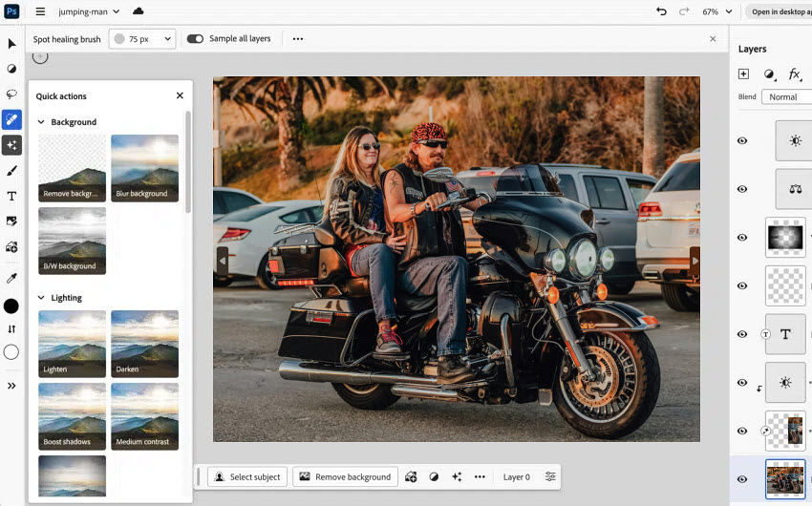Apply the B/W background quick action

click(72, 241)
